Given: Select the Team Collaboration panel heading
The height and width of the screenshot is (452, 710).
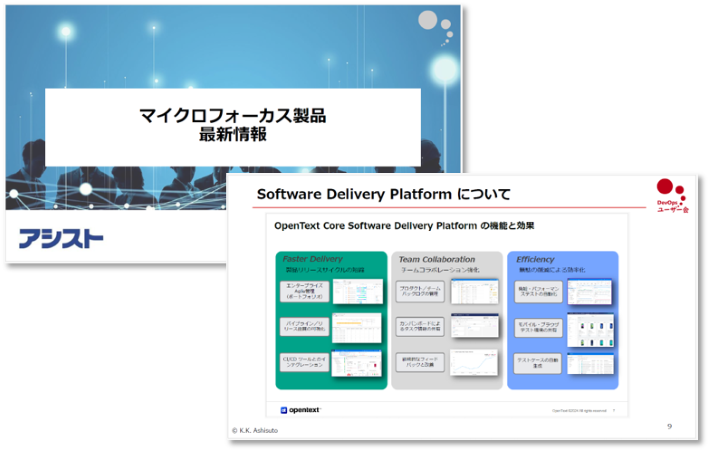Looking at the screenshot, I should [437, 259].
